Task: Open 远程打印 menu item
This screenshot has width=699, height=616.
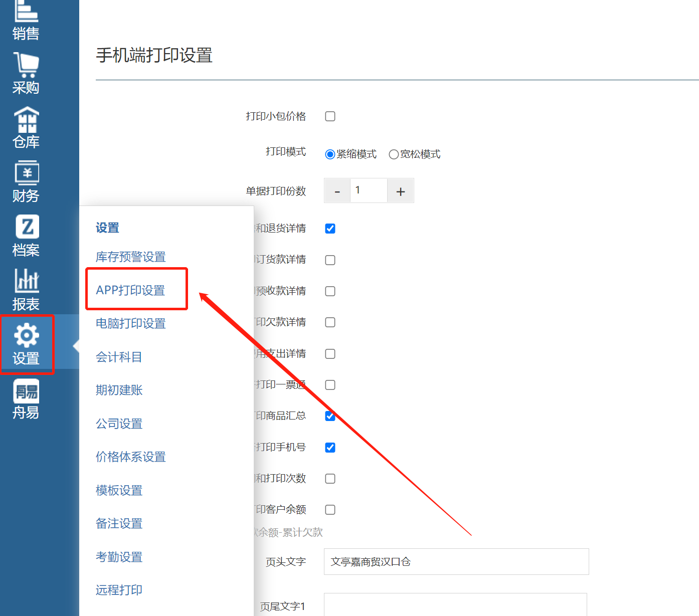Action: coord(119,590)
